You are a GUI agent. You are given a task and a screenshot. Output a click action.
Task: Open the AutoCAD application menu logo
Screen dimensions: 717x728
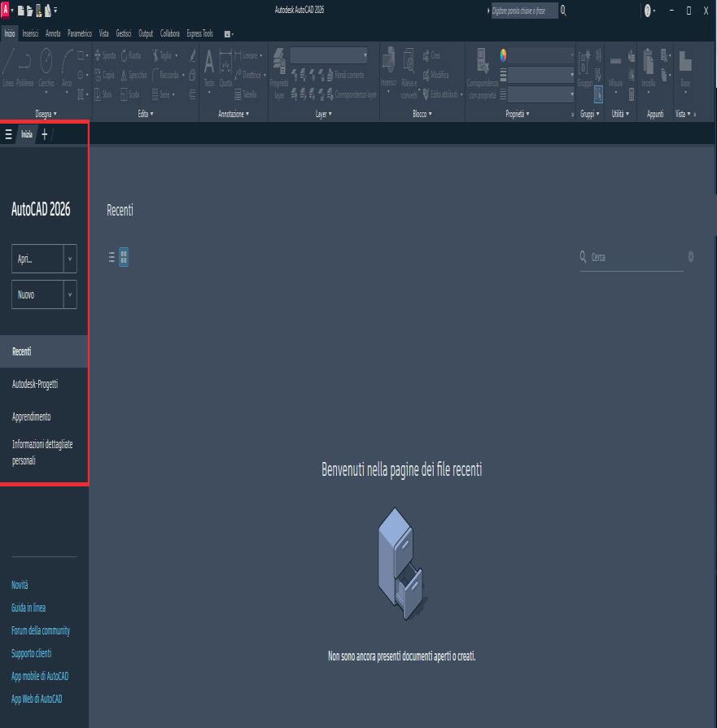click(x=5, y=10)
